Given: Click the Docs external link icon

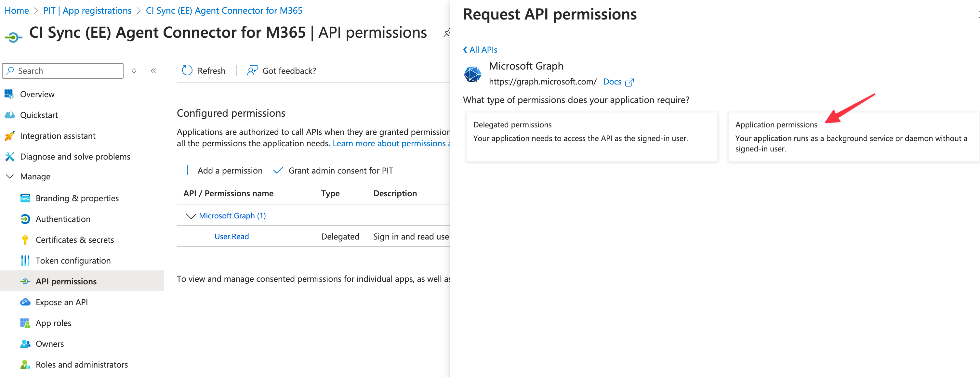Looking at the screenshot, I should point(629,82).
